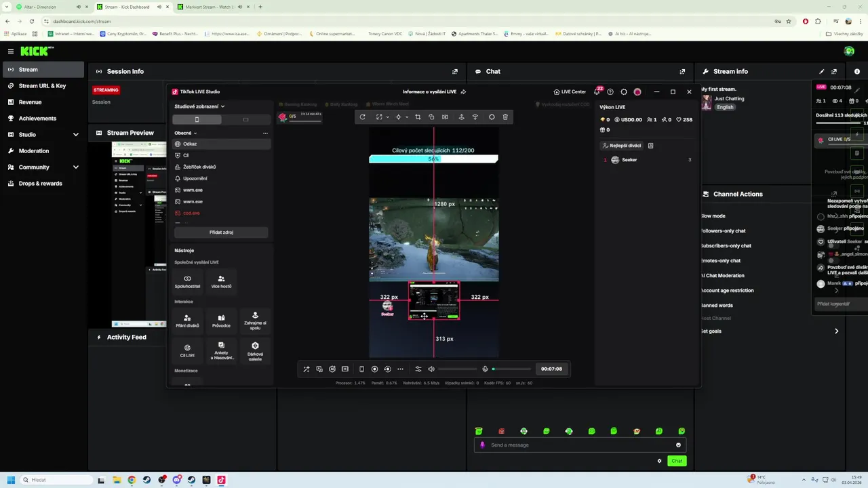Select the crop tool in source toolbar
This screenshot has height=488, width=868.
[418, 117]
